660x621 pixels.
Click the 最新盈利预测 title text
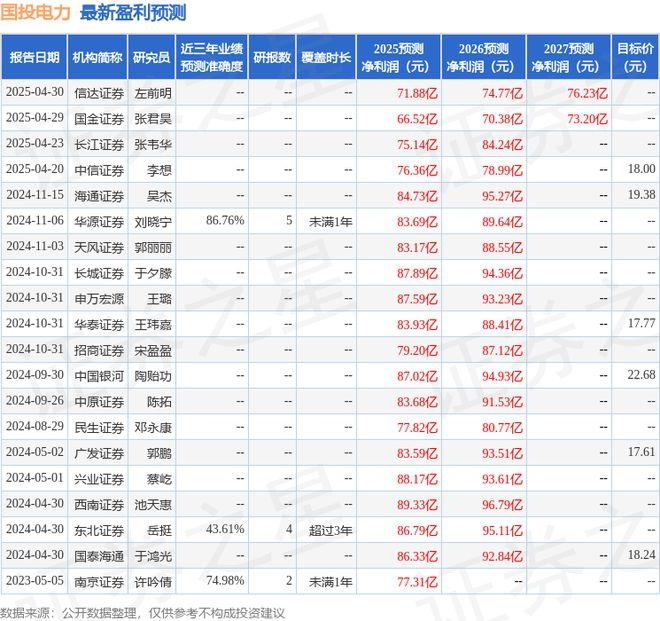coord(133,12)
